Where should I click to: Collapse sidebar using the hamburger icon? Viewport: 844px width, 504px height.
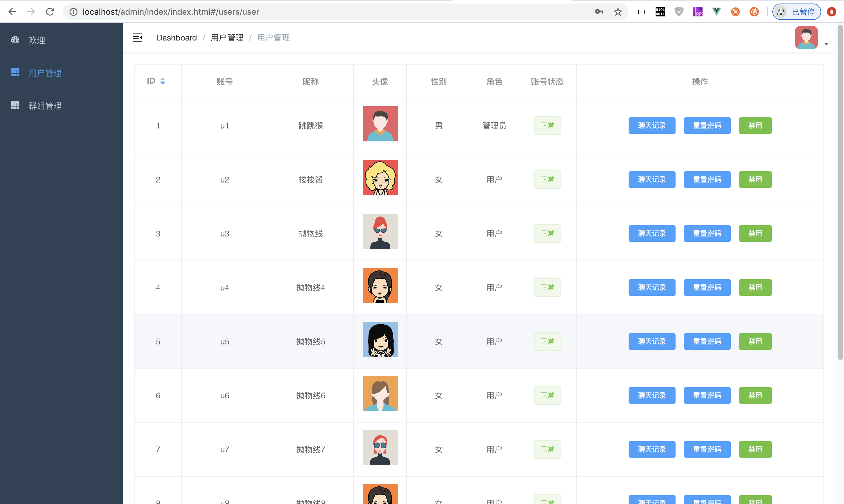click(x=137, y=38)
